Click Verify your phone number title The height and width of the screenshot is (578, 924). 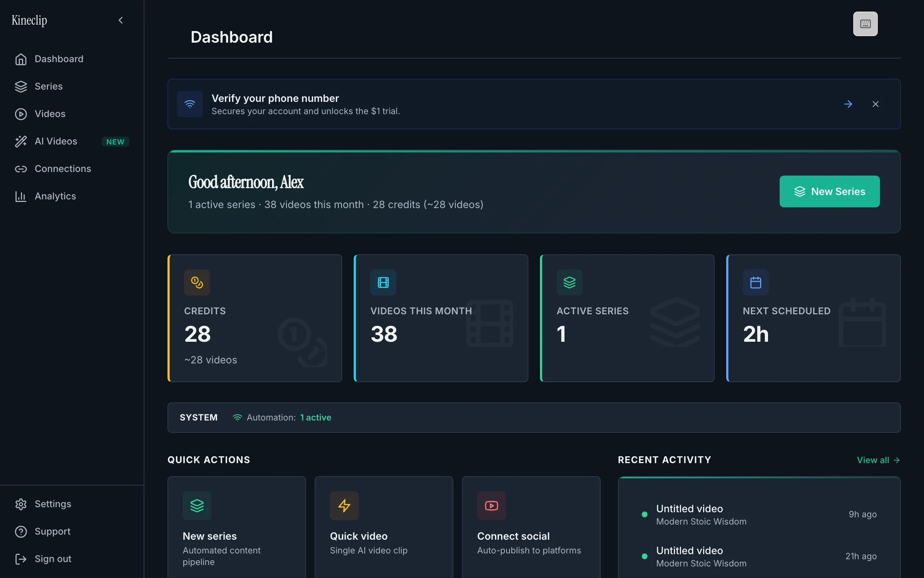[275, 98]
